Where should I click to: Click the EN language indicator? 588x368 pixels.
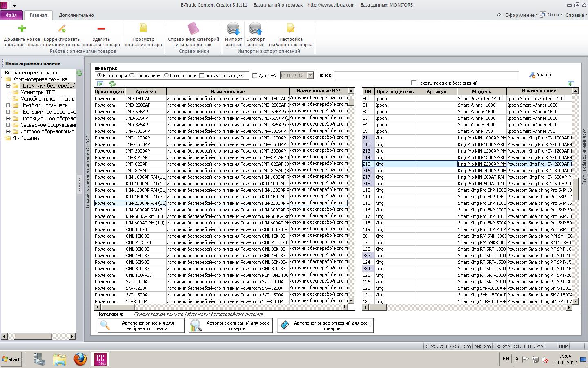(x=506, y=359)
